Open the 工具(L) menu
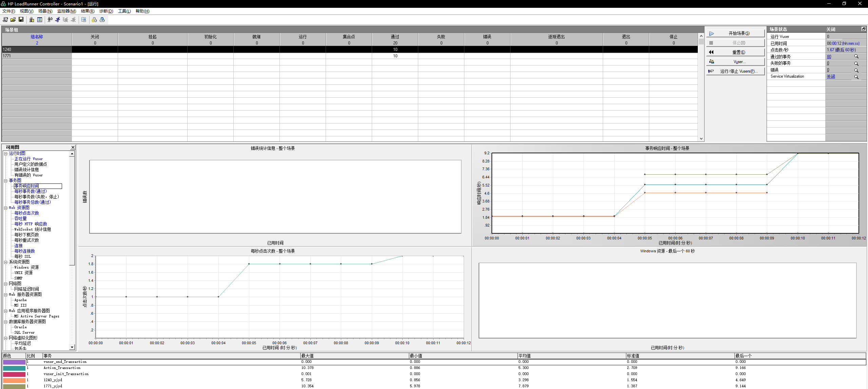This screenshot has width=868, height=389. pyautogui.click(x=124, y=11)
